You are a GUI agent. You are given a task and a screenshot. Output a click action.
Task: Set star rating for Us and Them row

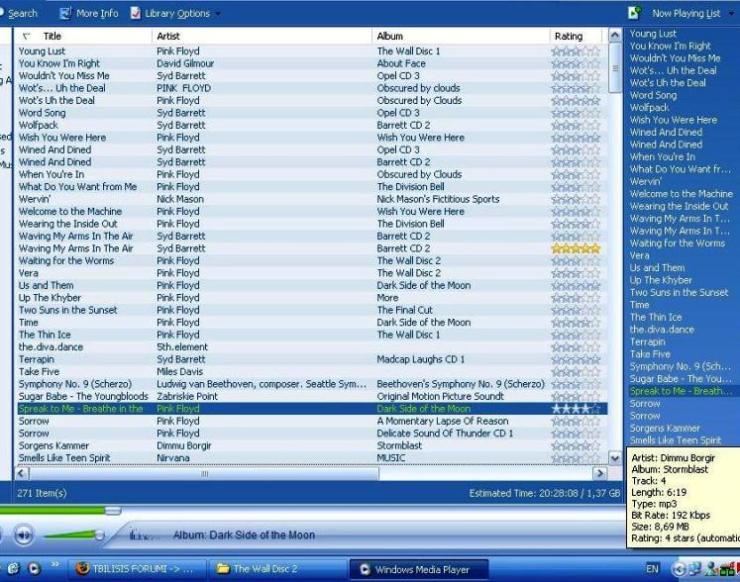click(x=576, y=285)
